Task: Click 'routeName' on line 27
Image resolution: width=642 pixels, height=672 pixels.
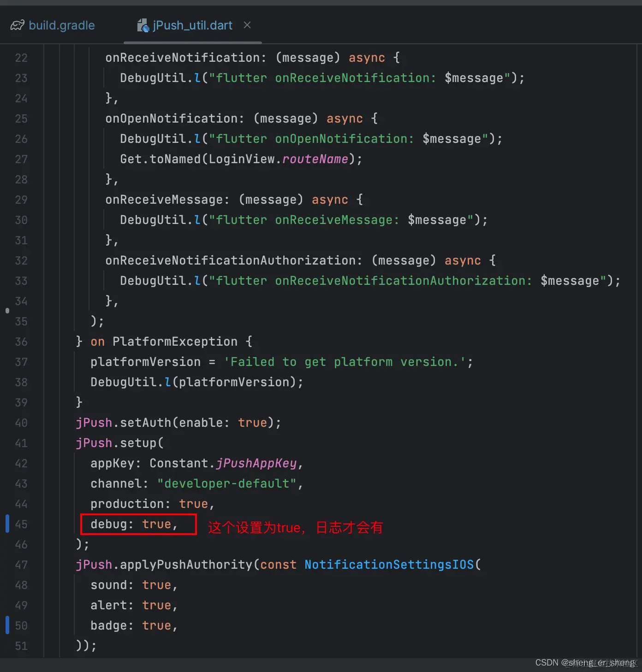Action: point(315,159)
